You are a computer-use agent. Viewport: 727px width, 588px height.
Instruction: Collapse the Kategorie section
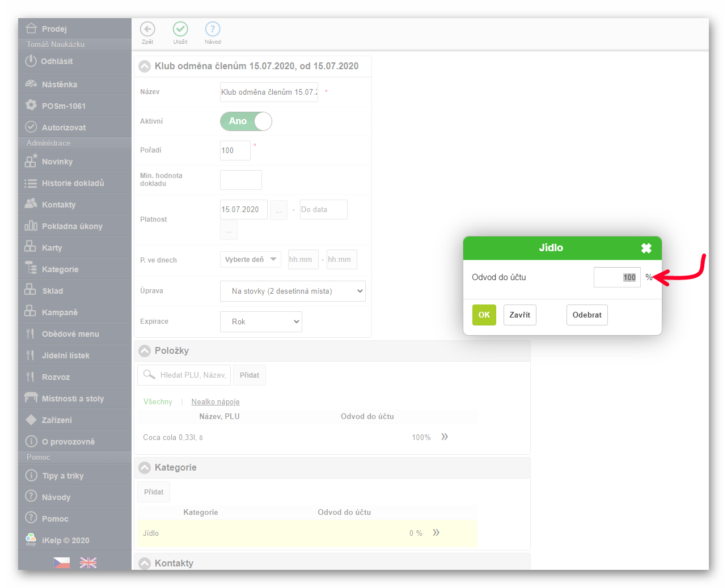coord(145,468)
